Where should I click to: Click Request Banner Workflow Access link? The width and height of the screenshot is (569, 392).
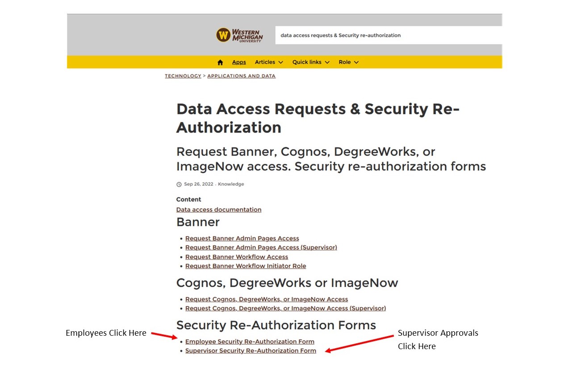point(237,257)
